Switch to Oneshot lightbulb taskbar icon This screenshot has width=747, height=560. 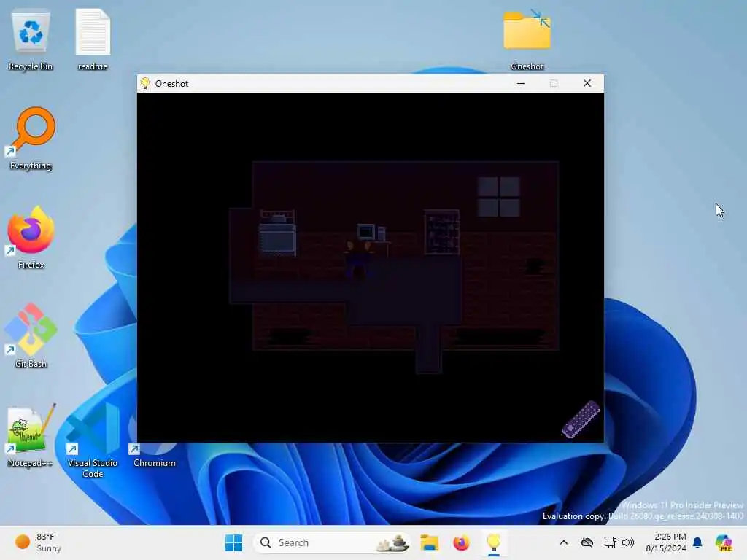(494, 542)
